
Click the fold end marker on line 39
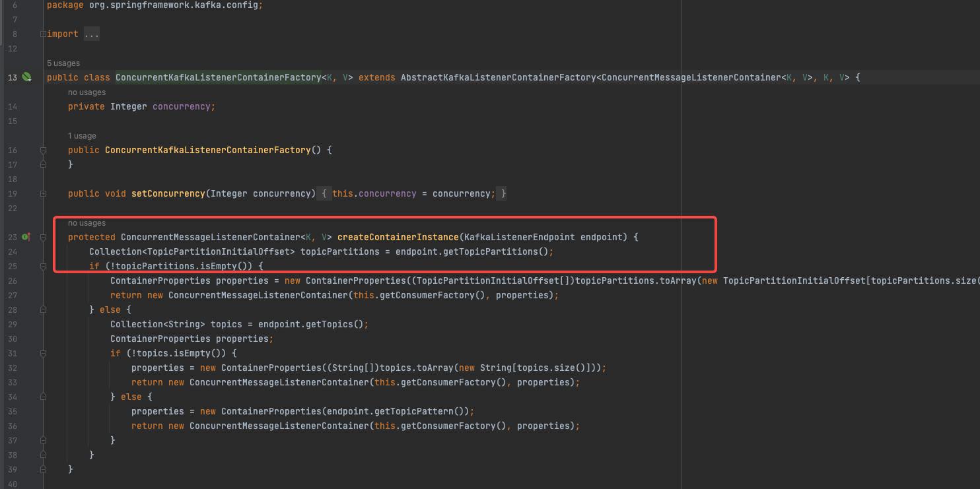tap(43, 469)
